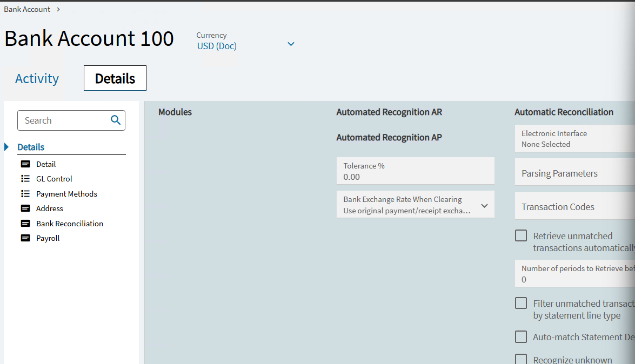Click the Automated Recognition AR heading
Viewport: 635px width, 364px height.
click(389, 112)
